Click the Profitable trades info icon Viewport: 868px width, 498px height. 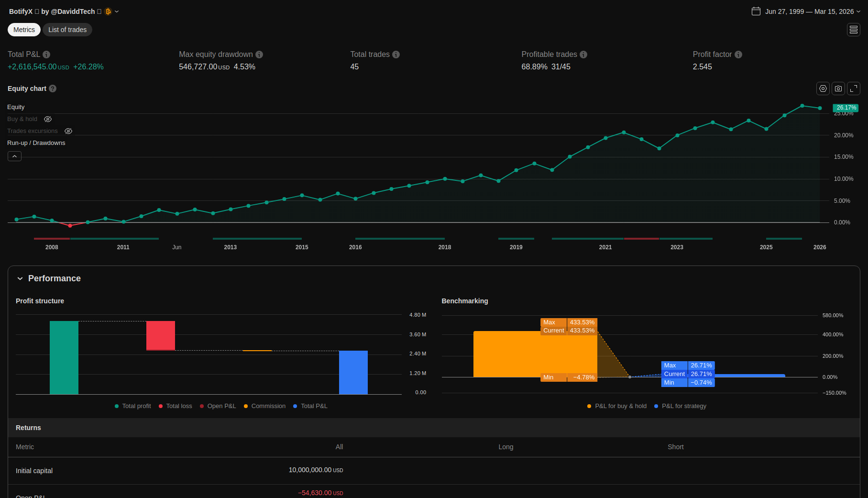tap(583, 55)
